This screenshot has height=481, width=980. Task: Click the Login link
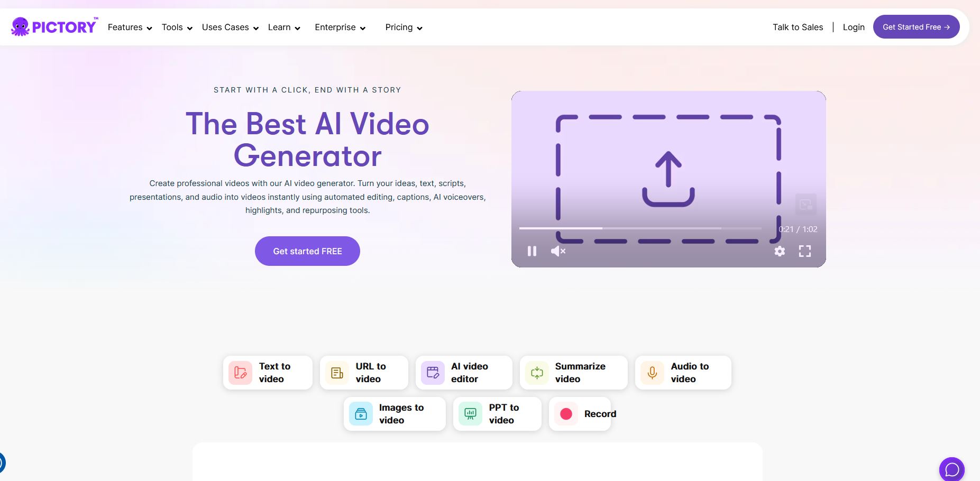point(853,27)
